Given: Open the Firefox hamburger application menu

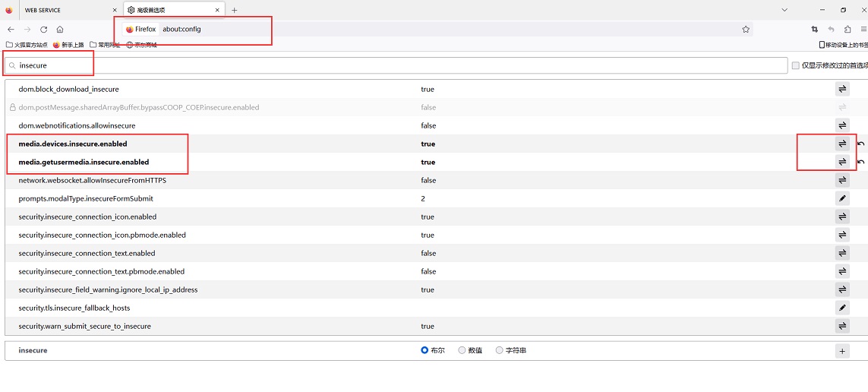Looking at the screenshot, I should tap(863, 30).
